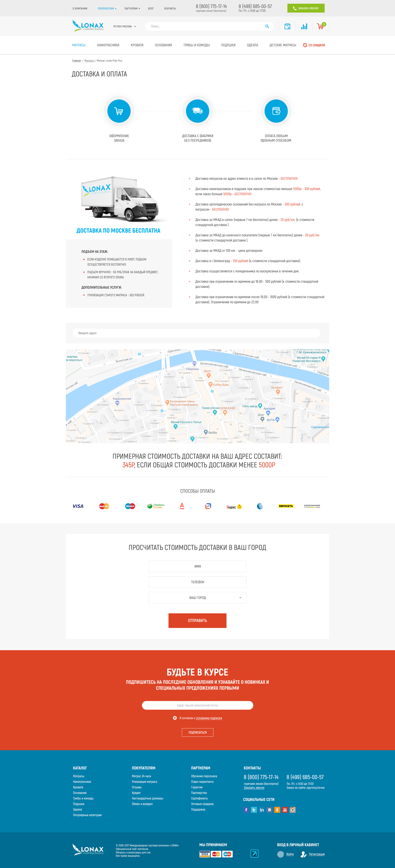395x868 pixels.
Task: Click the Заказать звонок green button
Action: pyautogui.click(x=306, y=8)
